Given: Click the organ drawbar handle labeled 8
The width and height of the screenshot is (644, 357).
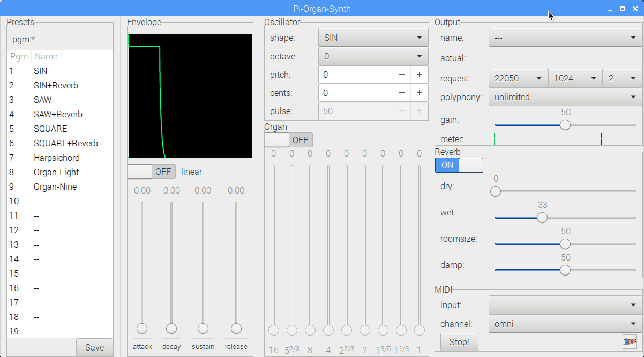Looking at the screenshot, I should [310, 330].
